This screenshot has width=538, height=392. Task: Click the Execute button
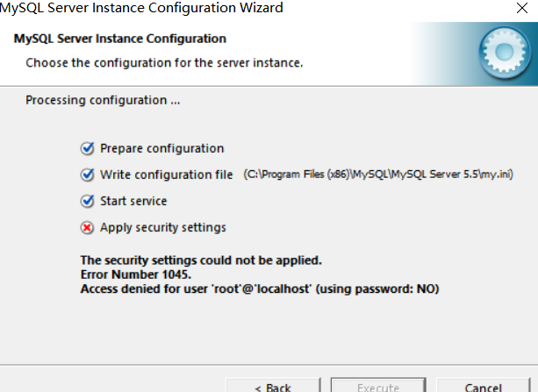(378, 386)
